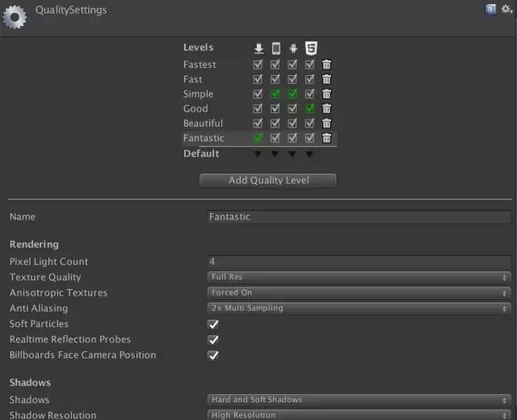Click the QualitySettings title text
The height and width of the screenshot is (420, 517).
[71, 10]
